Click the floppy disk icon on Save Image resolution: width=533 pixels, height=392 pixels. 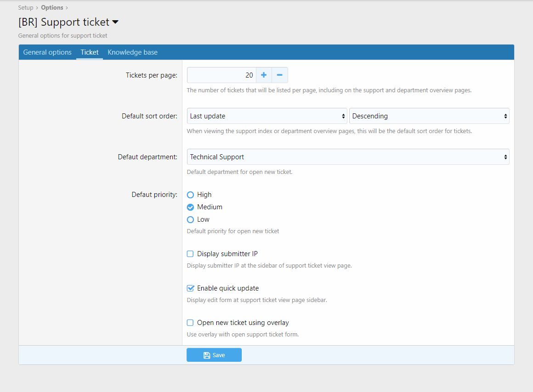207,355
